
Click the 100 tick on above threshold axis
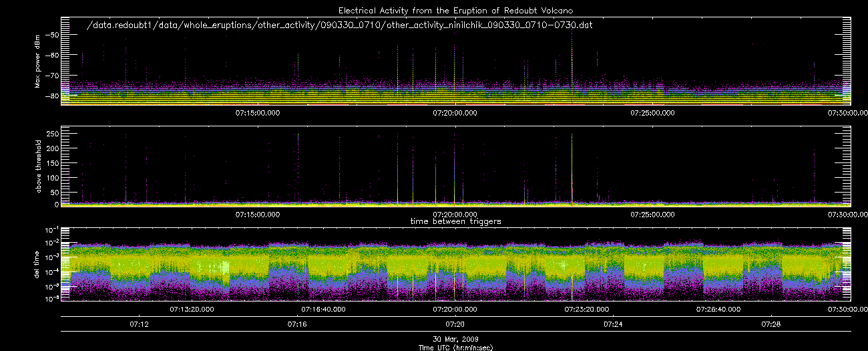52,177
